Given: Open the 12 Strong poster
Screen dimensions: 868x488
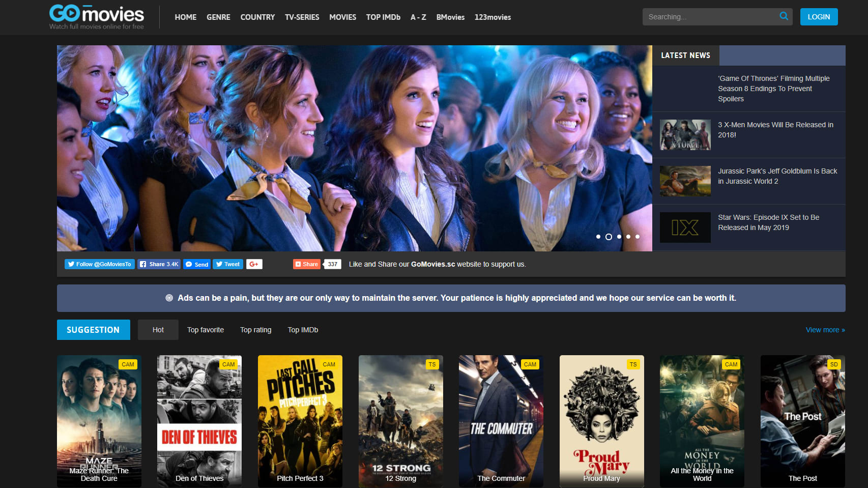Looking at the screenshot, I should 401,421.
